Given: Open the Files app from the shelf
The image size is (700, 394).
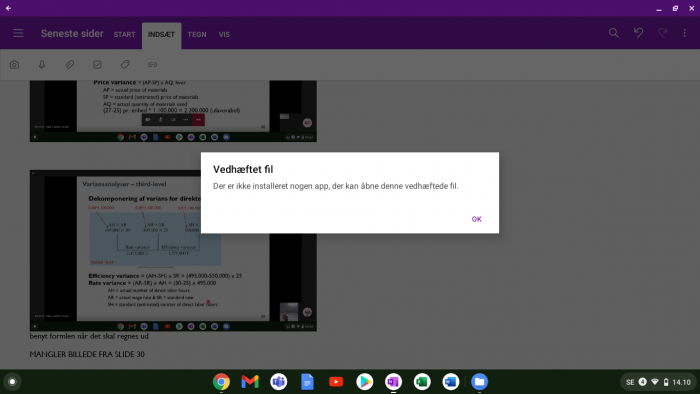Looking at the screenshot, I should pos(479,382).
